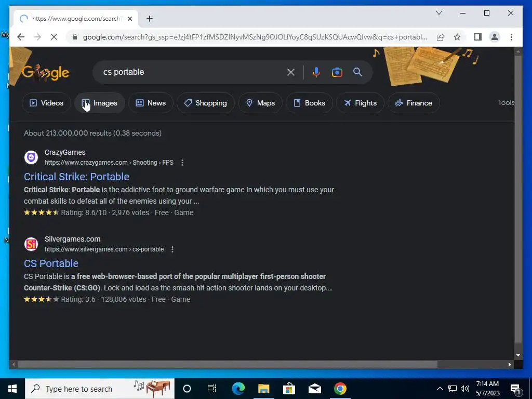Click the silvergames.com URL breadcrumb
The image size is (532, 399).
tap(104, 249)
